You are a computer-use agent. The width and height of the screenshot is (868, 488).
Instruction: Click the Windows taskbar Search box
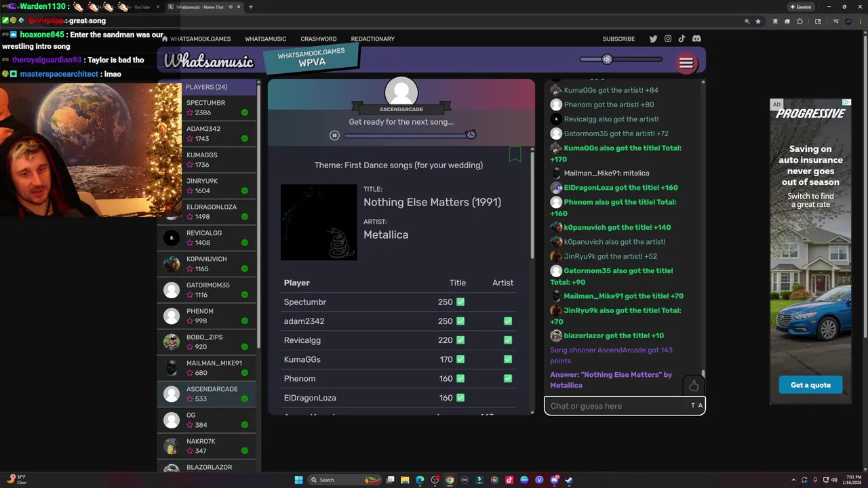[x=344, y=480]
